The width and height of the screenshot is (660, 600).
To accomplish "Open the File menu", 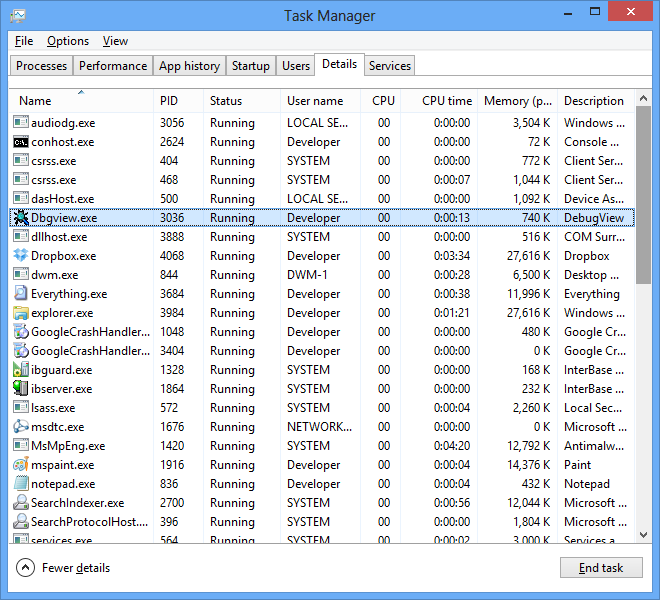I will (24, 41).
